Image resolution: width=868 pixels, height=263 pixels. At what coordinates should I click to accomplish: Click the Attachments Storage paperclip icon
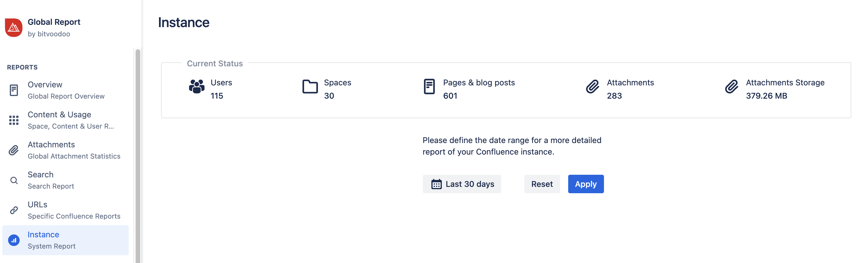732,87
